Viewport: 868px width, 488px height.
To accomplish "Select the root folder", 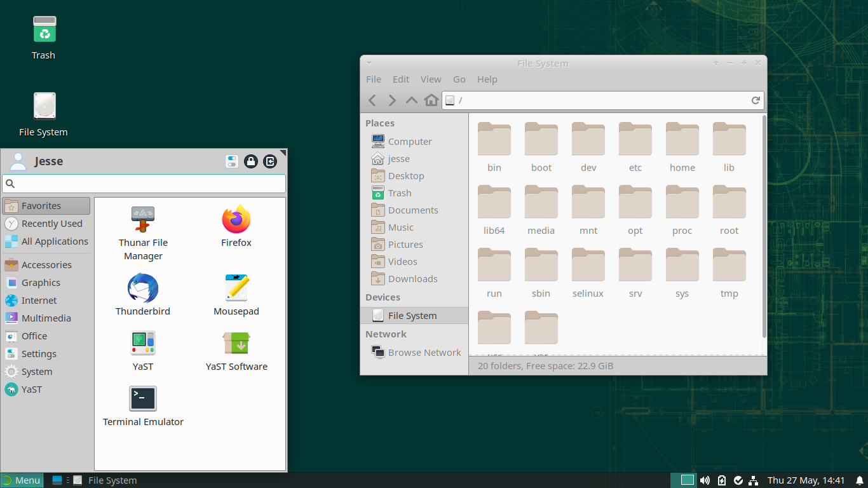I will tap(729, 210).
